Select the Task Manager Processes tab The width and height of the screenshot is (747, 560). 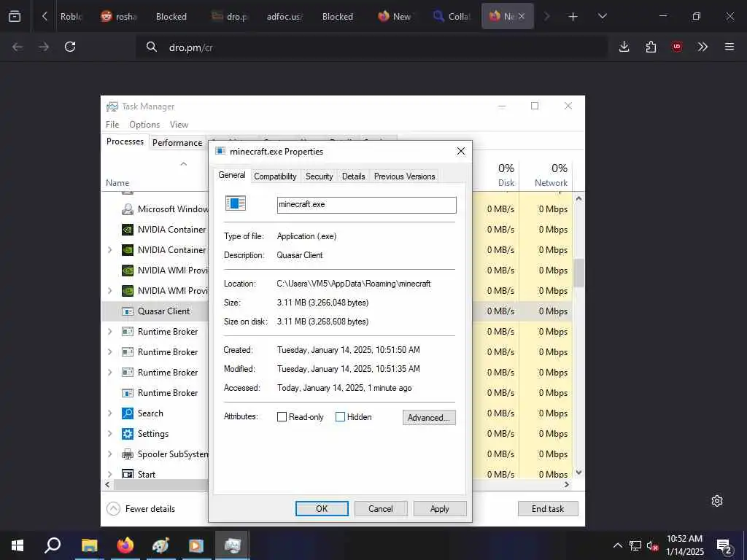point(125,141)
